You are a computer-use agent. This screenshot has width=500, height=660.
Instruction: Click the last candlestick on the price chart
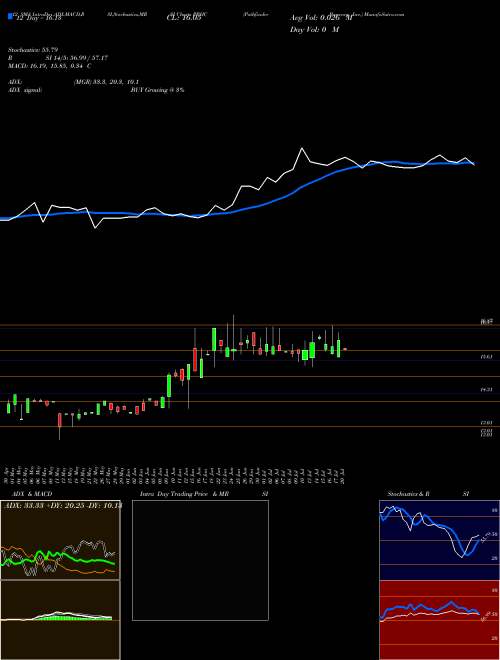345,349
